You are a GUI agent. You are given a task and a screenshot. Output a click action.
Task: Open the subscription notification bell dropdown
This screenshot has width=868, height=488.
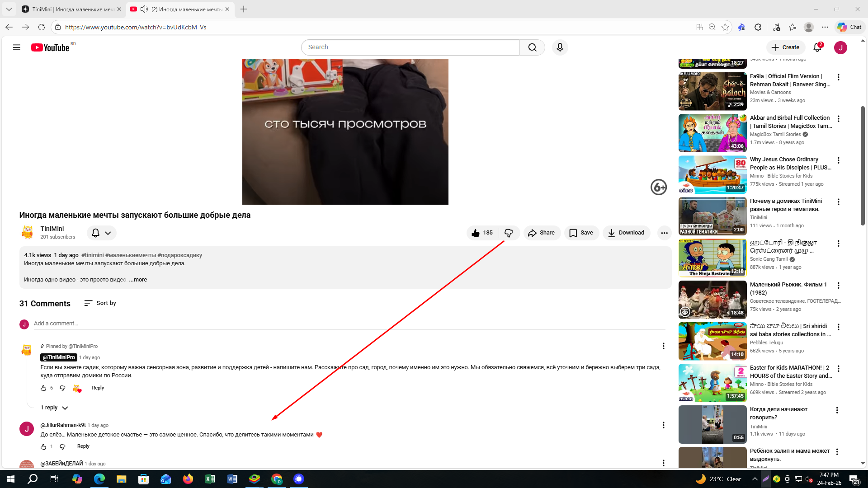point(101,233)
